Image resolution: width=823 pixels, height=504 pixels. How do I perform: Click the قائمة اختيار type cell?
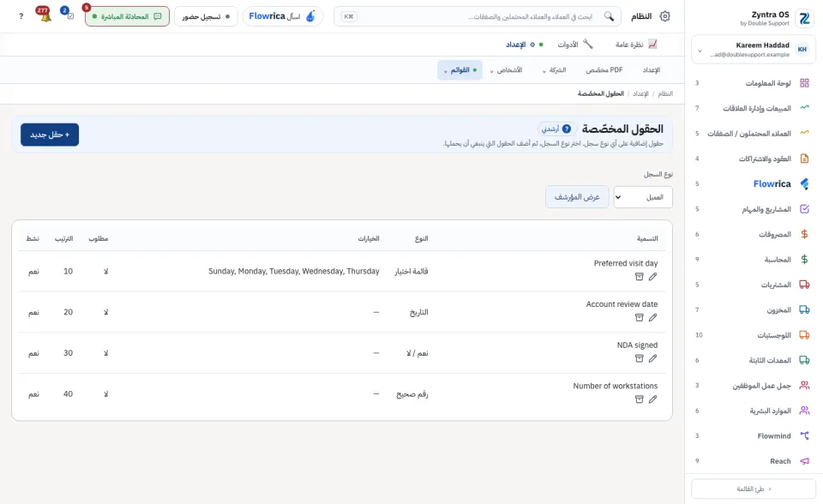[x=411, y=272]
